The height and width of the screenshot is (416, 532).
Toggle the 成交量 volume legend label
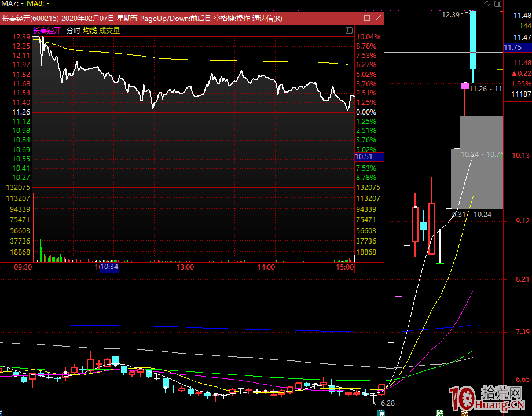[x=109, y=31]
